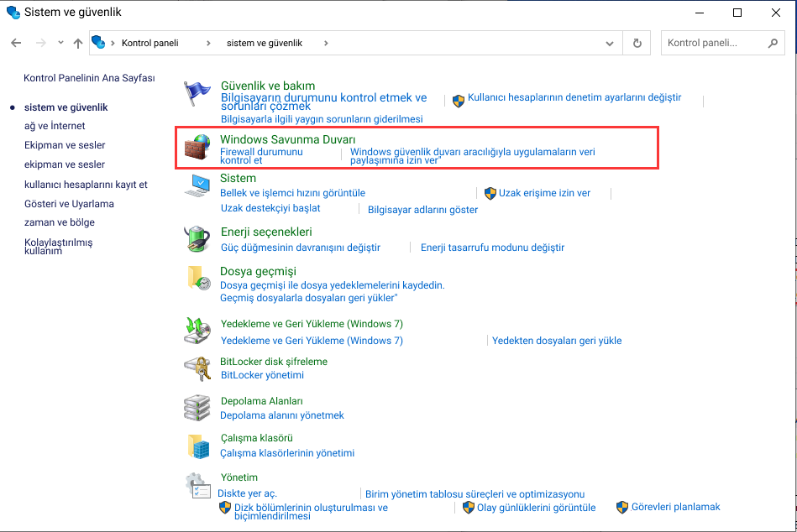
Task: Expand the chevron after Kontrol paneli breadcrumb
Action: (208, 43)
